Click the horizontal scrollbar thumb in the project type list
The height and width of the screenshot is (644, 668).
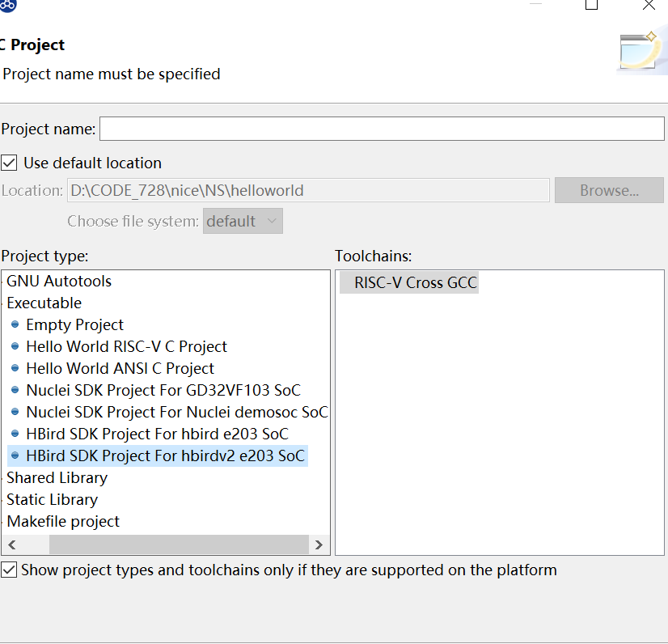[x=179, y=544]
